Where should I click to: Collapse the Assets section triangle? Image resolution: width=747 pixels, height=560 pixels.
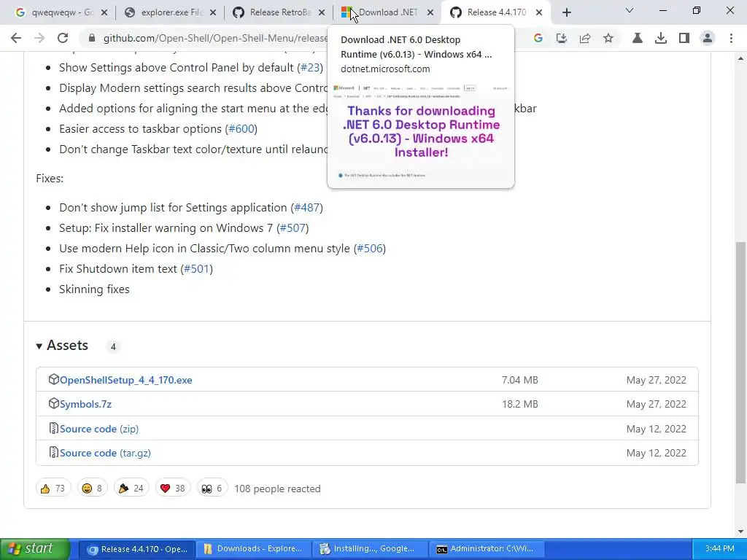point(39,346)
